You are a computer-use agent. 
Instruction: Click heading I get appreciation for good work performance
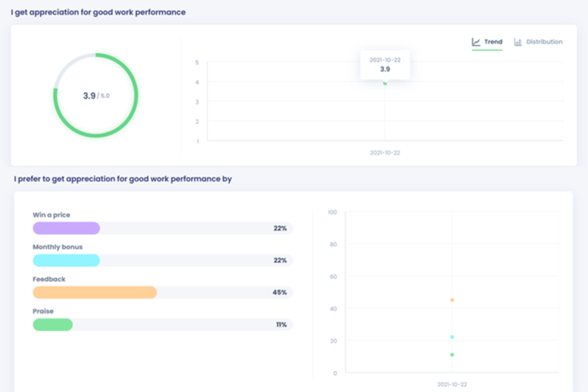pos(98,12)
